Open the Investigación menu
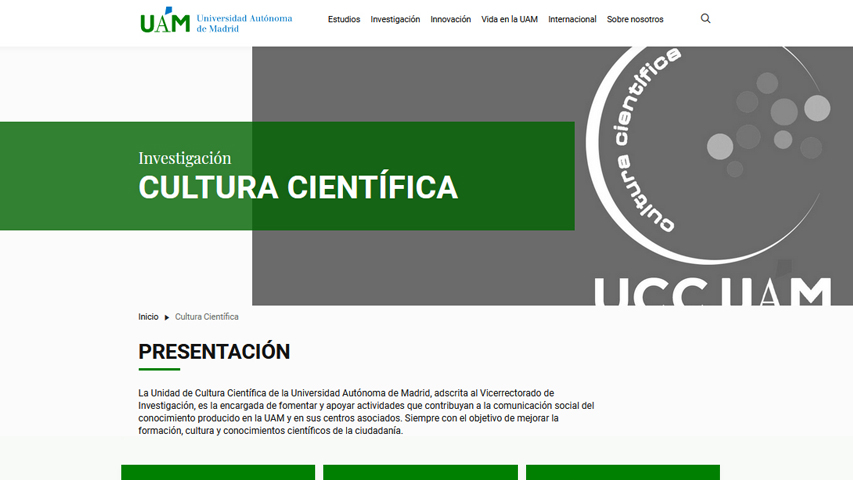This screenshot has height=480, width=853. coord(395,19)
